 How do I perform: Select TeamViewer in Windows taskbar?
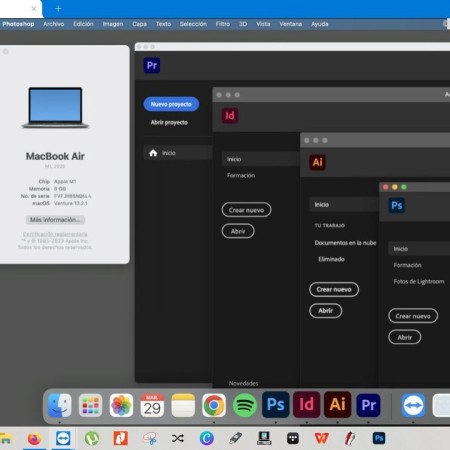[63, 438]
